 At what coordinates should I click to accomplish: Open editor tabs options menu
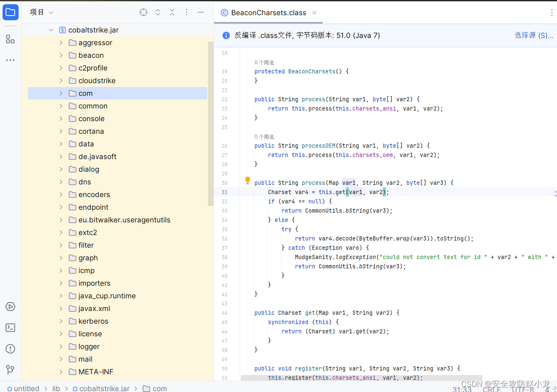tap(552, 13)
